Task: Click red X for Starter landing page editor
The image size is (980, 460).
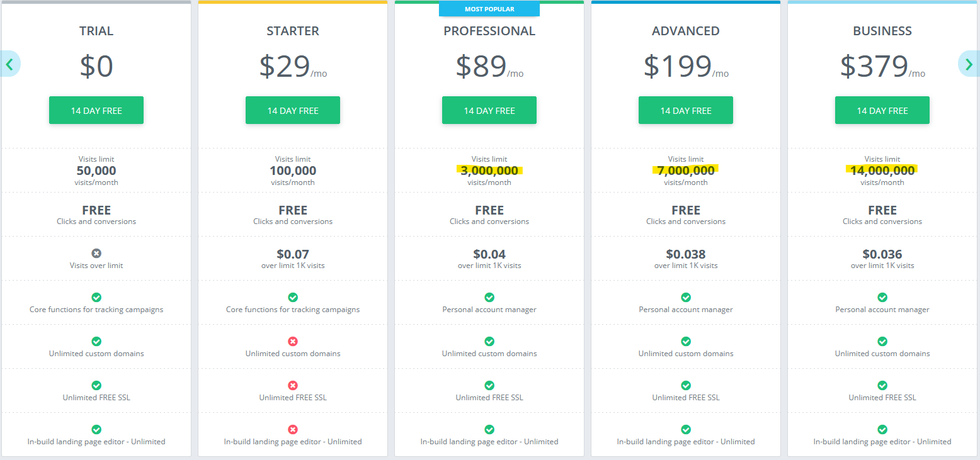Action: [293, 429]
